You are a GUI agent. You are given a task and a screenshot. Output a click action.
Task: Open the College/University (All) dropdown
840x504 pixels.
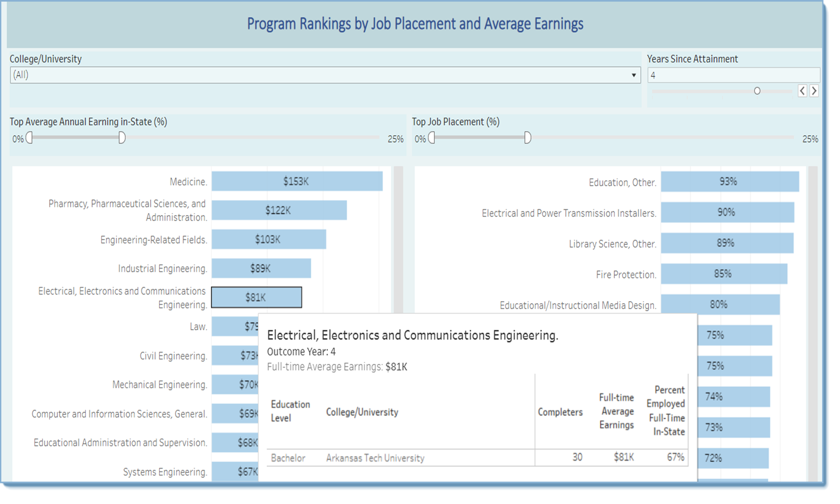(325, 75)
